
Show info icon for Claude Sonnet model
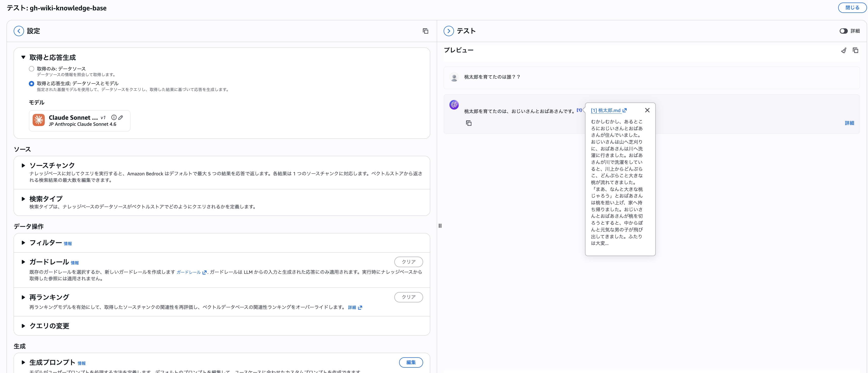114,117
